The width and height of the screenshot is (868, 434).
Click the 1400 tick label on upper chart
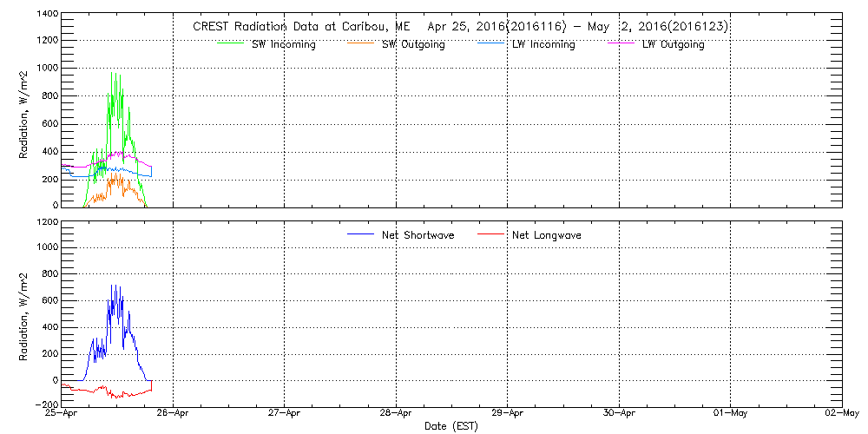click(x=48, y=16)
